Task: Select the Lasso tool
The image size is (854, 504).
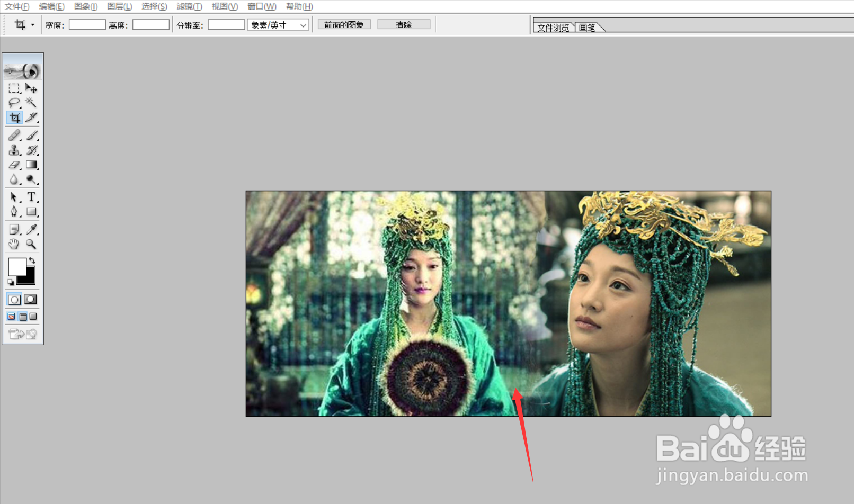Action: coord(14,103)
